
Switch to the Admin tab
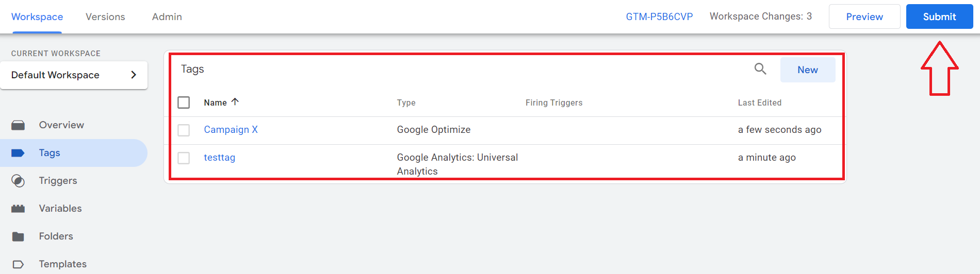167,16
